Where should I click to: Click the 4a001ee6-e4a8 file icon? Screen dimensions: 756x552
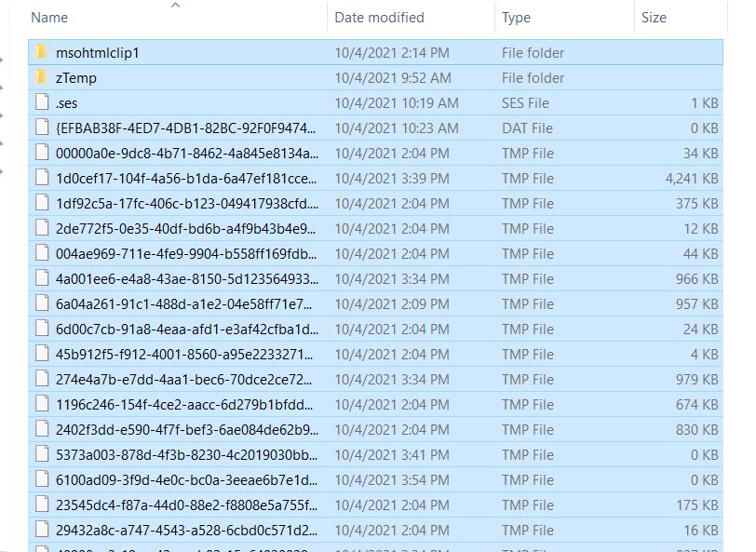[x=41, y=279]
